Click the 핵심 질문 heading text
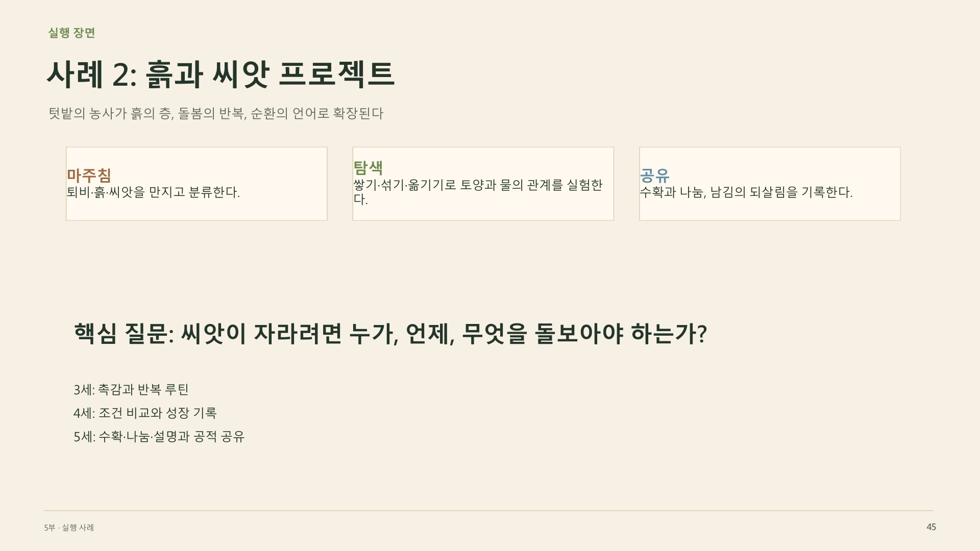Screen dimensions: 980x551 pyautogui.click(x=390, y=334)
